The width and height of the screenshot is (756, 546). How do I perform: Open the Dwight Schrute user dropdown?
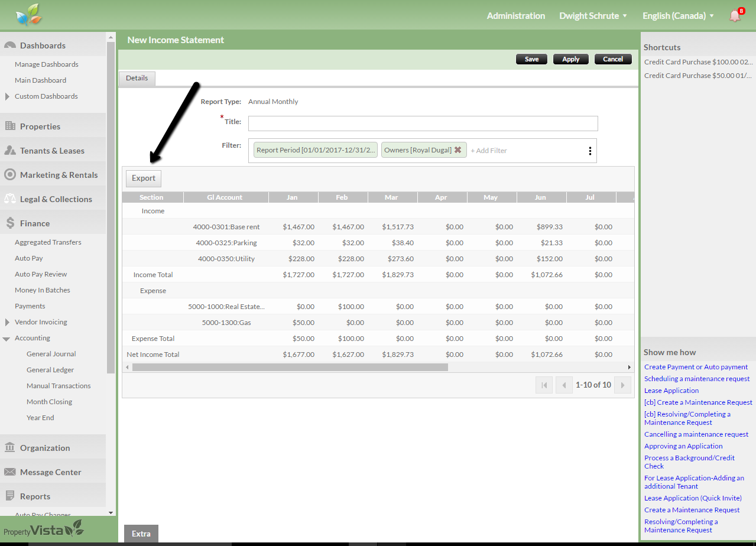pos(593,16)
